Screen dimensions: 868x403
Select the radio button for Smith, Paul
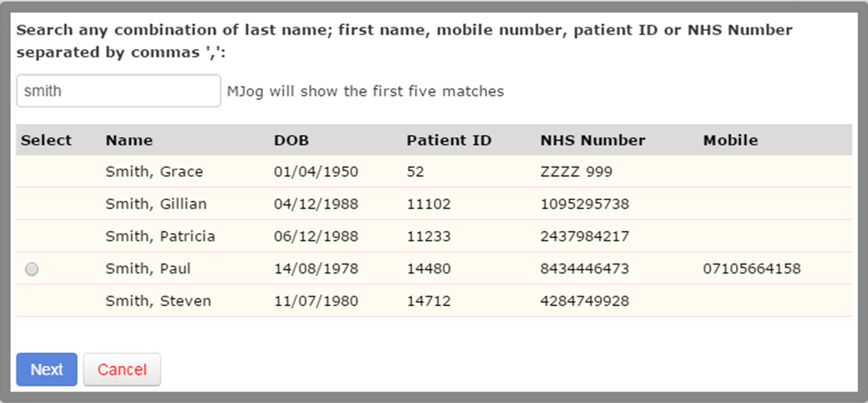tap(32, 270)
